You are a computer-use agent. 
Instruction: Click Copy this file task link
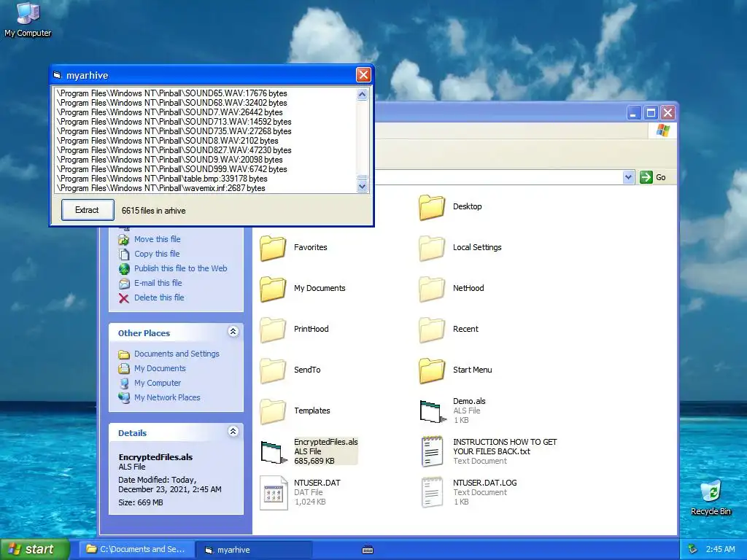[x=157, y=254]
